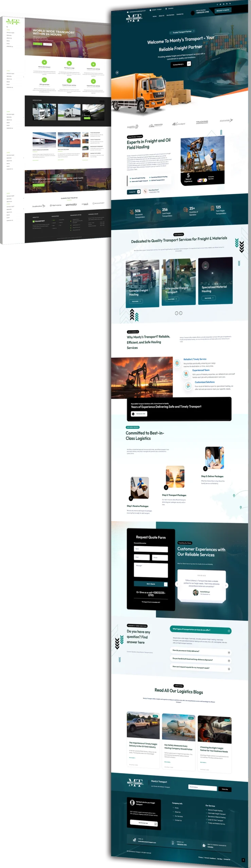The width and height of the screenshot is (251, 868).
Task: Next testimonial via right arrow
Action: 226,585
